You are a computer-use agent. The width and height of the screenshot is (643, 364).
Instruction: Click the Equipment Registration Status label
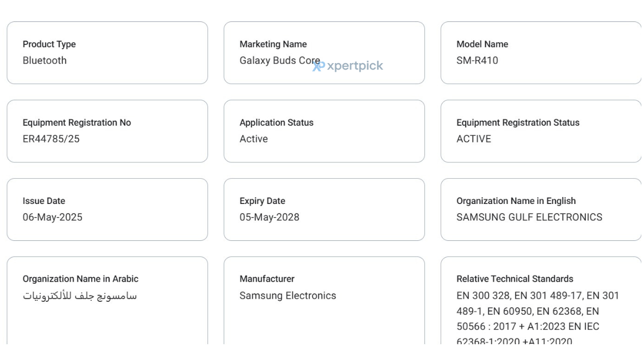[518, 123]
